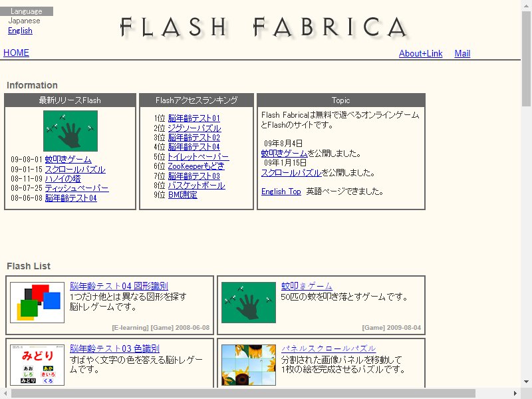Click the 09年1月15日 date text
This screenshot has width=532, height=399.
point(285,163)
